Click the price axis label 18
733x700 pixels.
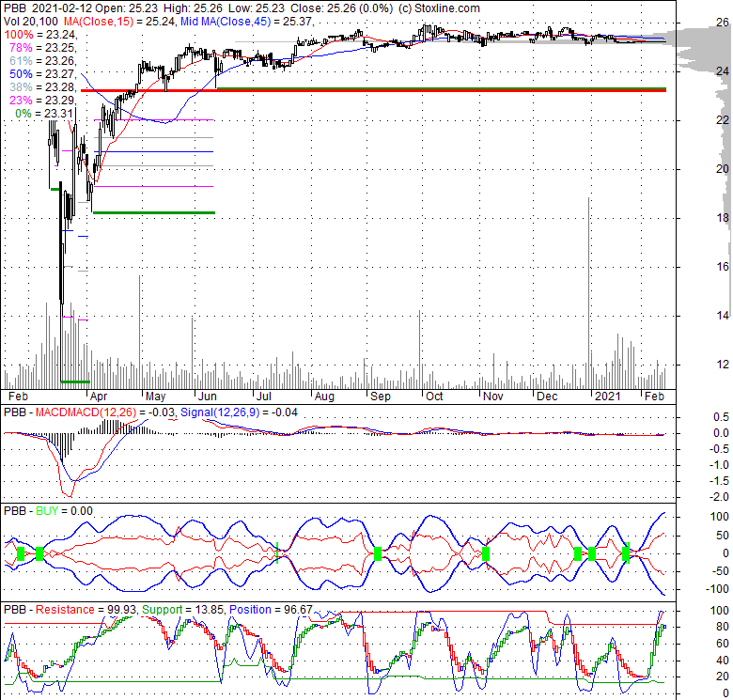[723, 217]
